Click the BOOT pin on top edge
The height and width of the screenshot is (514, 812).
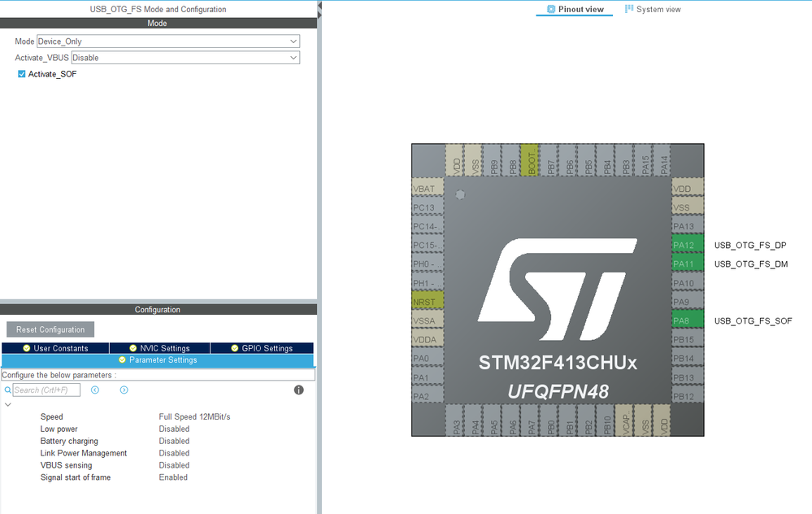530,160
